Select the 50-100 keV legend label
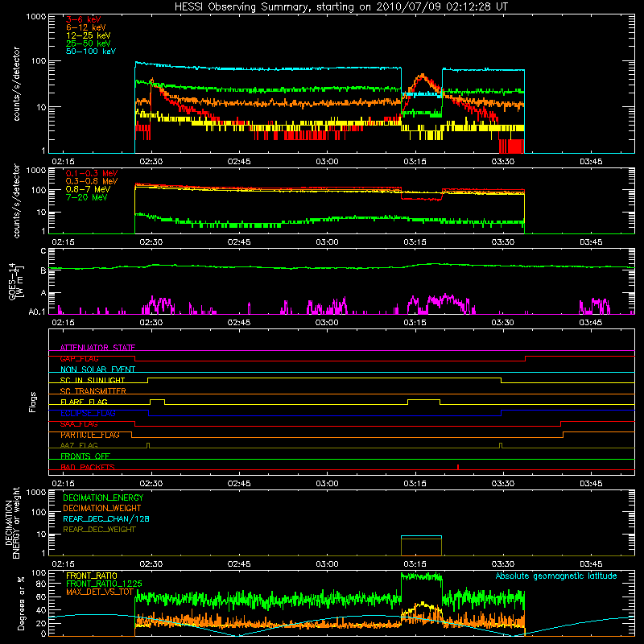The width and height of the screenshot is (644, 644). [x=91, y=52]
